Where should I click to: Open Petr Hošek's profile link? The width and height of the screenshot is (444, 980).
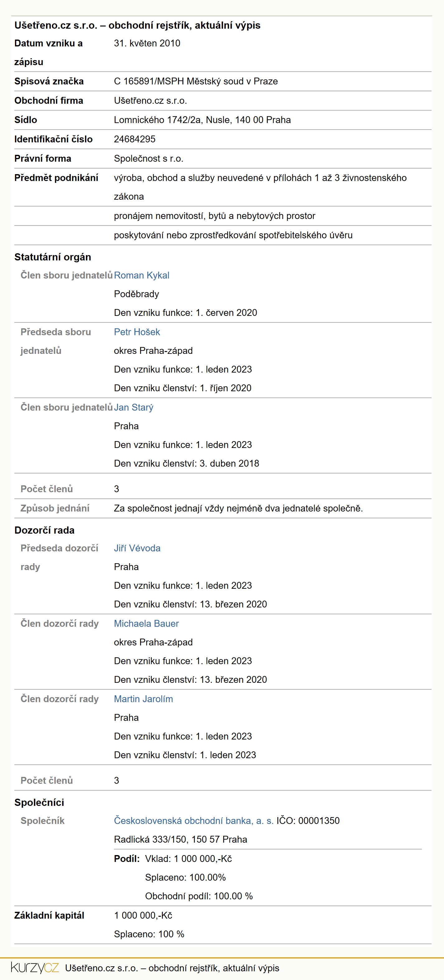coord(137,332)
